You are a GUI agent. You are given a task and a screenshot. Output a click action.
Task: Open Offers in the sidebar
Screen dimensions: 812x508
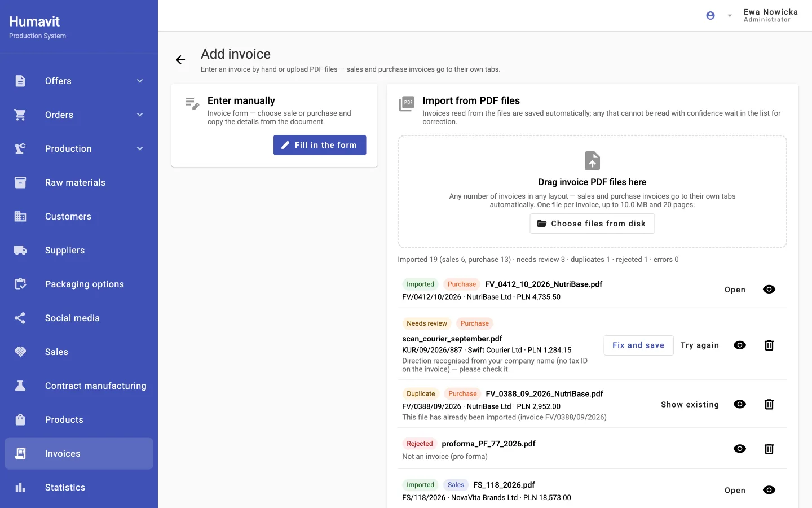click(x=79, y=81)
